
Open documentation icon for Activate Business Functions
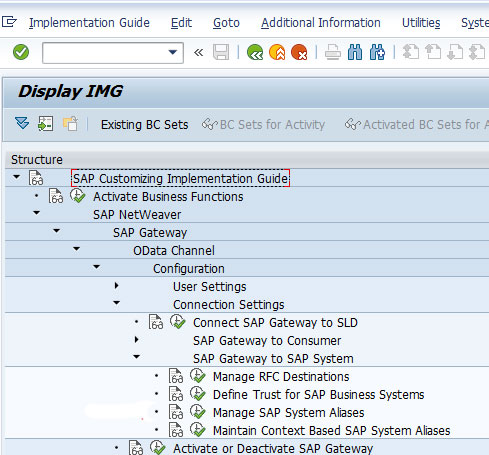coord(56,196)
